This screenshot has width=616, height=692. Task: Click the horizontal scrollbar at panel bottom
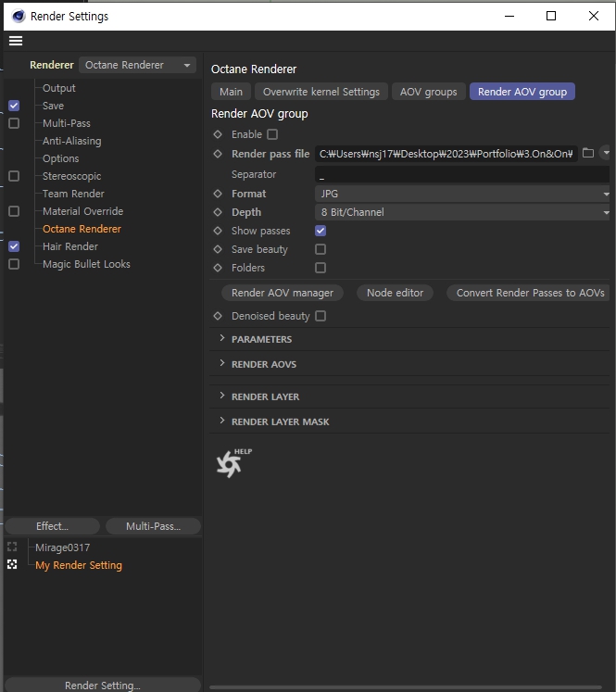tap(406, 687)
